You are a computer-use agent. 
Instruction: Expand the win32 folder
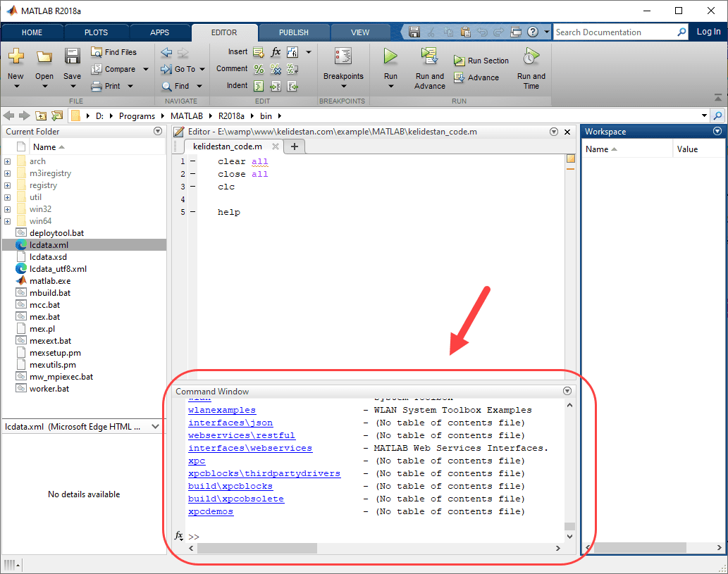(8, 209)
